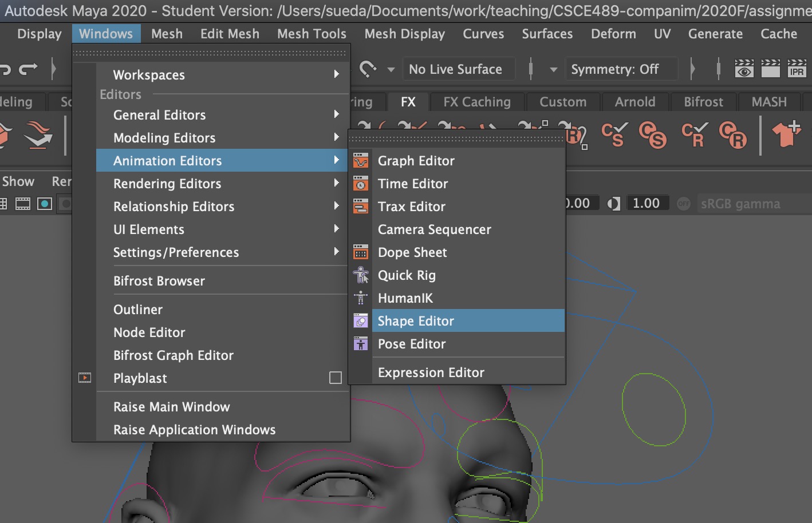812x523 pixels.
Task: Choose Node Editor from the Windows menu
Action: 223,332
